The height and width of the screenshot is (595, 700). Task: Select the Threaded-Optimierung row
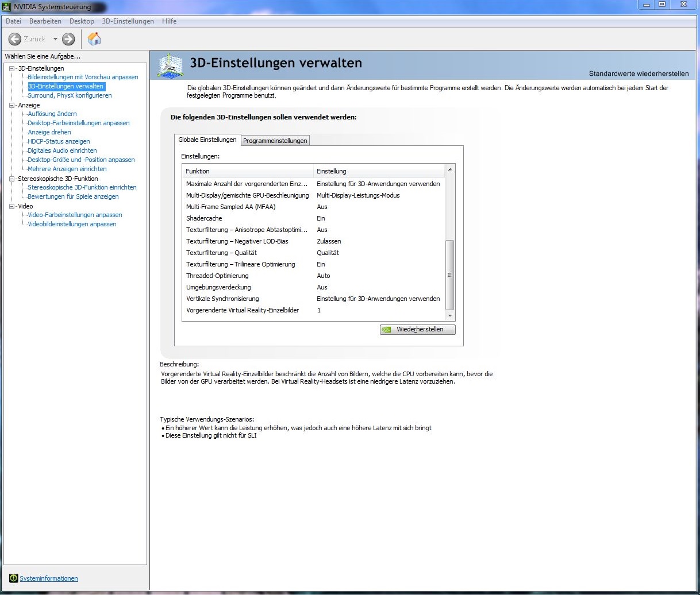(x=314, y=276)
